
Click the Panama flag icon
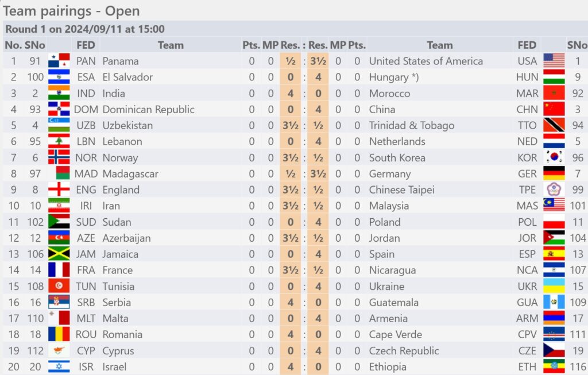click(x=59, y=61)
